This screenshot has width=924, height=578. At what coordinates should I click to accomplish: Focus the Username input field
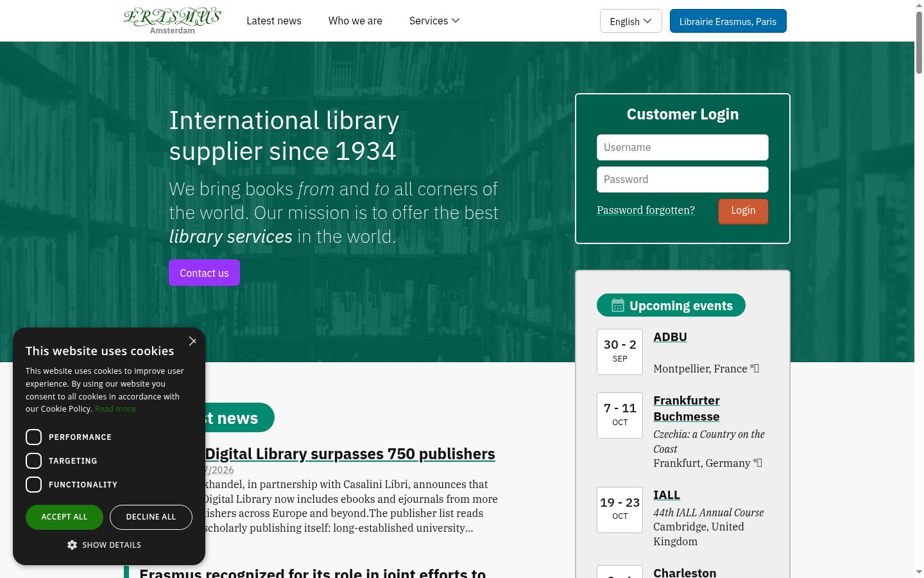click(683, 148)
